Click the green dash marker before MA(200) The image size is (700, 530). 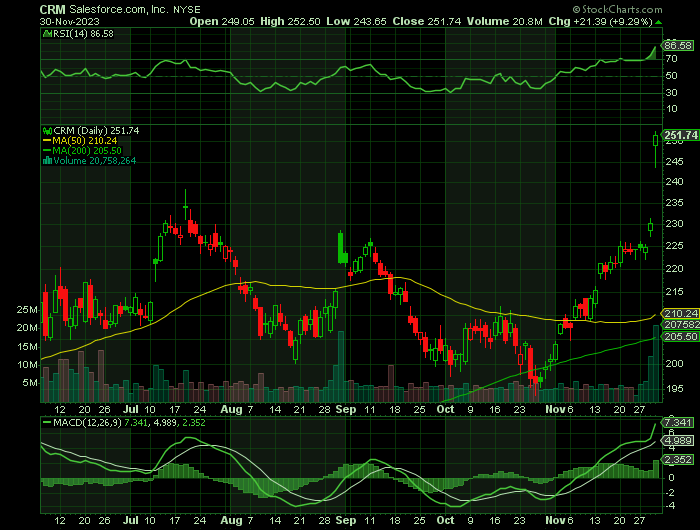(47, 150)
